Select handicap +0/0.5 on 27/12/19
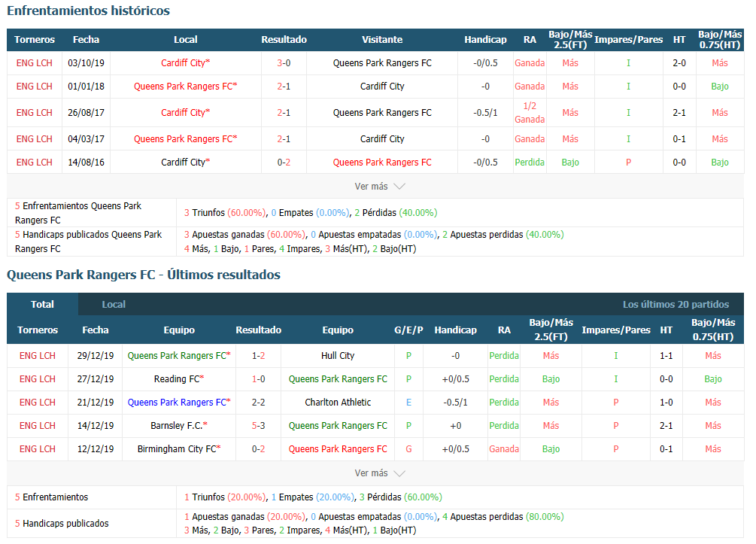Viewport: 756px width, 544px height. pos(456,379)
